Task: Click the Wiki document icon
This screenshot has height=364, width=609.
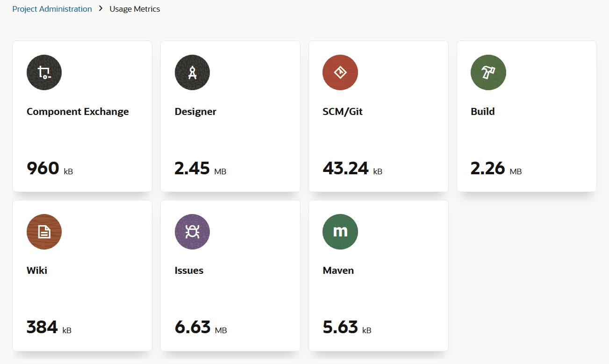Action: (x=44, y=232)
